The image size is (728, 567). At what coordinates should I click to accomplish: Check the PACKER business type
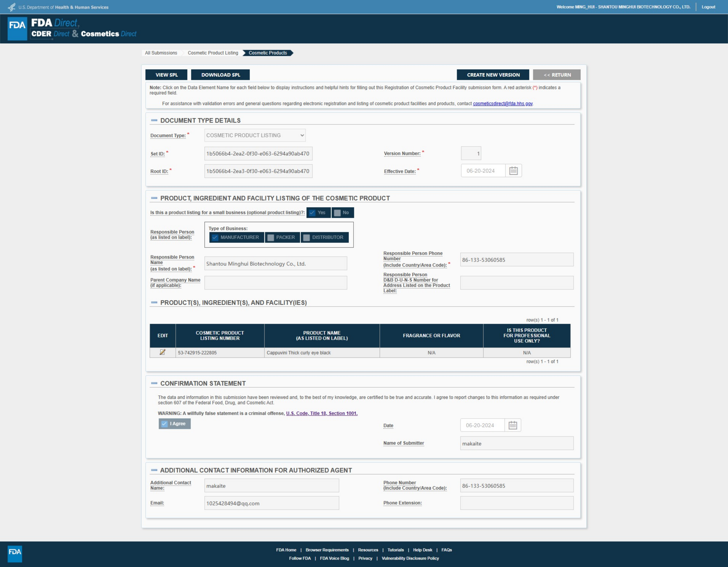point(271,237)
